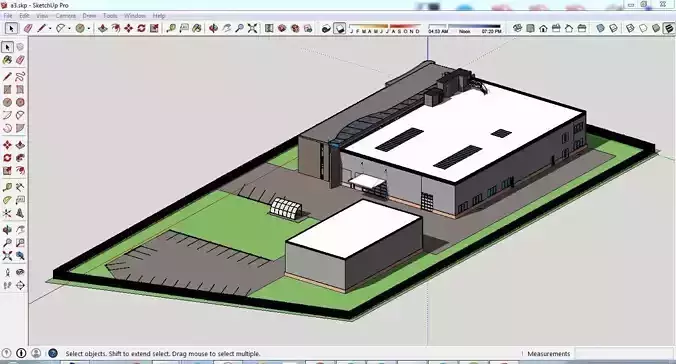Choose Follow Me in left toolbar
Screen dimensions: 676x364
tap(20, 158)
